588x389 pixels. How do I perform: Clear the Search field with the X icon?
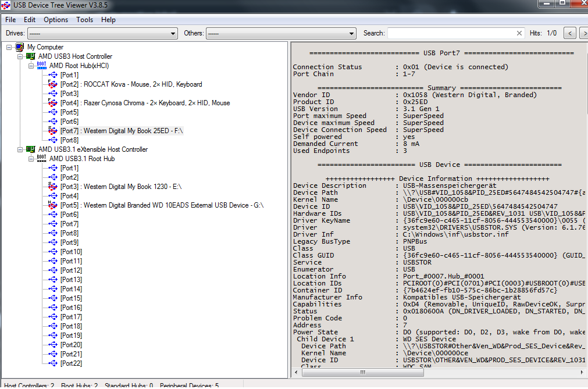tap(519, 33)
